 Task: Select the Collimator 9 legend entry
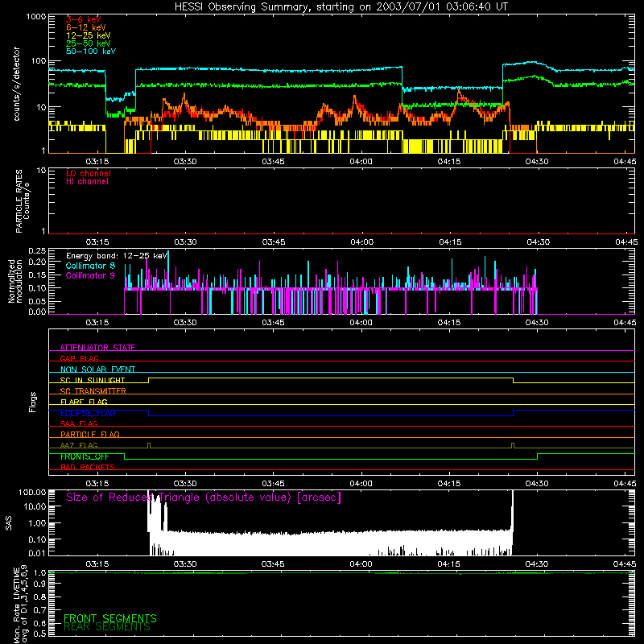(90, 275)
